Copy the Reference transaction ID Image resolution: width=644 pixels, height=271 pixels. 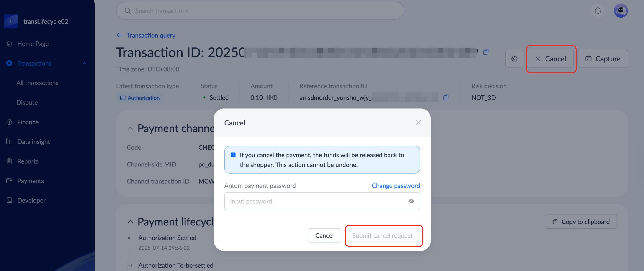coord(446,97)
